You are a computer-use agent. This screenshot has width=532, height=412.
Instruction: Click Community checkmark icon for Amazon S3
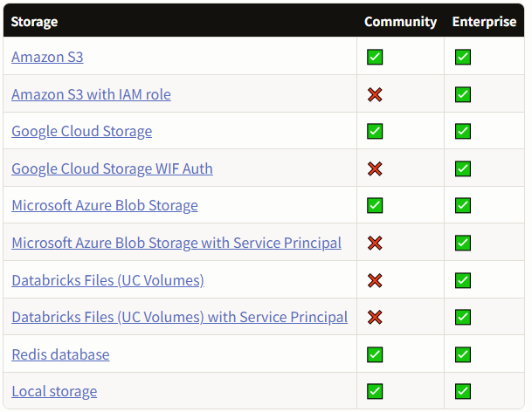coord(375,57)
